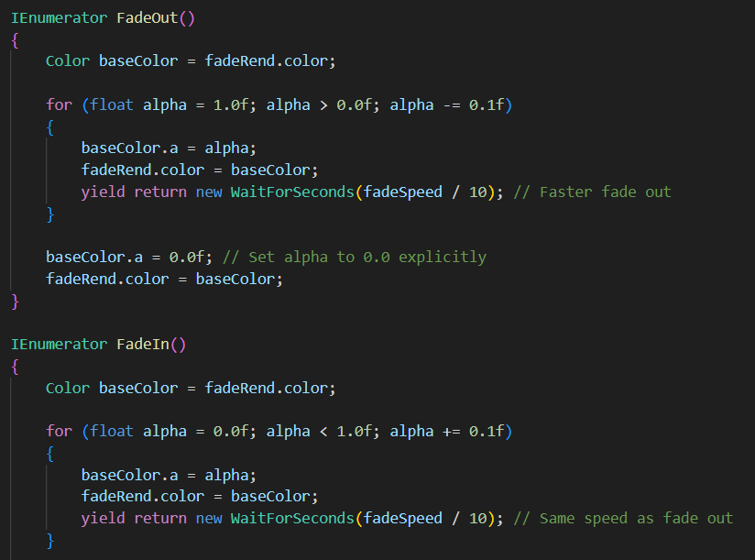Image resolution: width=755 pixels, height=560 pixels.
Task: Click the closing brace of FadeOut method
Action: (x=15, y=301)
